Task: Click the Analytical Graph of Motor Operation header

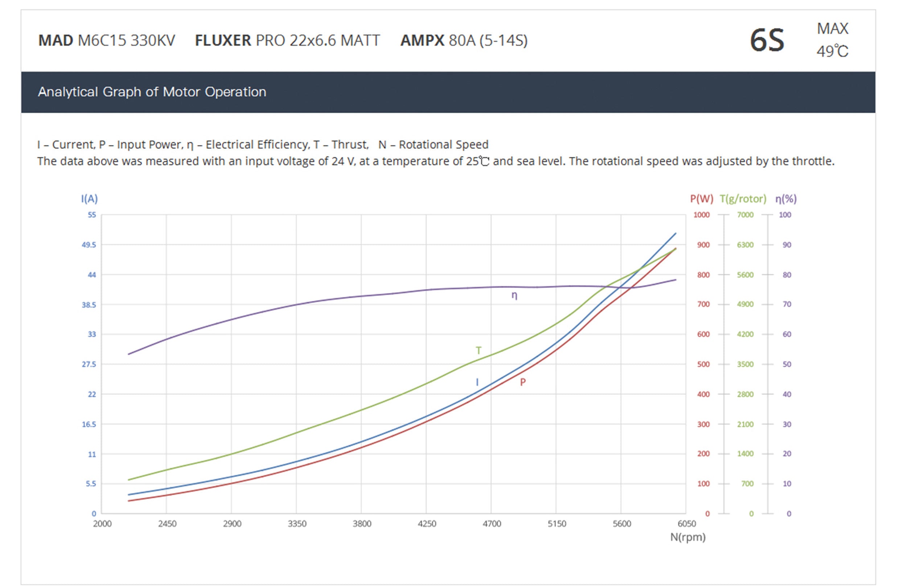Action: click(x=152, y=92)
